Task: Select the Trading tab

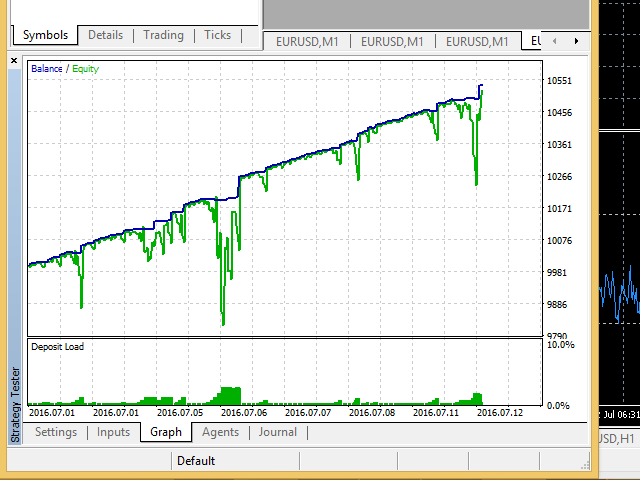Action: [x=163, y=35]
